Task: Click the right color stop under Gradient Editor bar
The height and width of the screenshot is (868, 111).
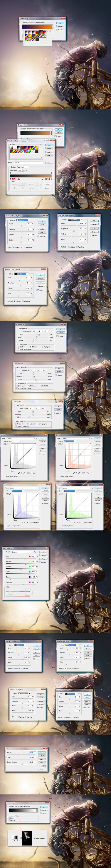Action: coord(51,179)
